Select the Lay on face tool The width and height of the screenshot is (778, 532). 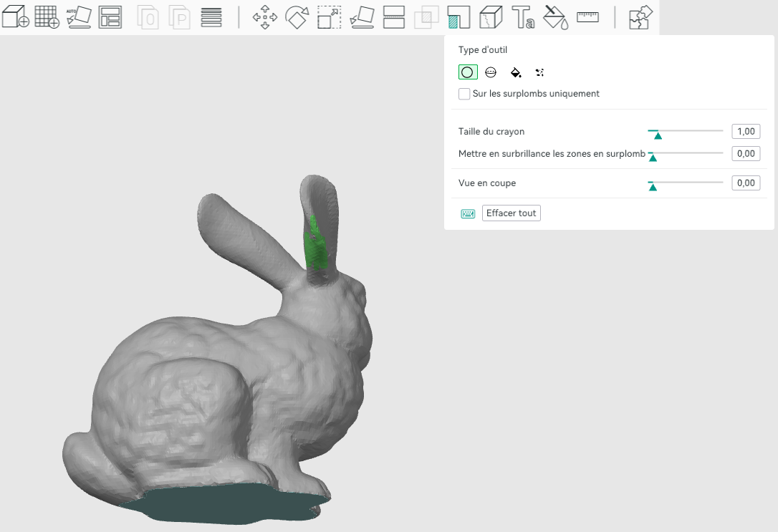point(362,17)
